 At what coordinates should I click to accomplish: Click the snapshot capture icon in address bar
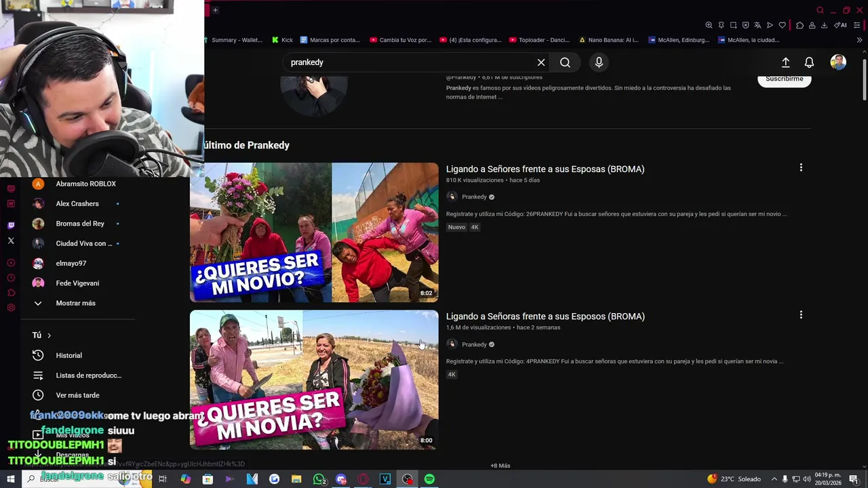733,25
